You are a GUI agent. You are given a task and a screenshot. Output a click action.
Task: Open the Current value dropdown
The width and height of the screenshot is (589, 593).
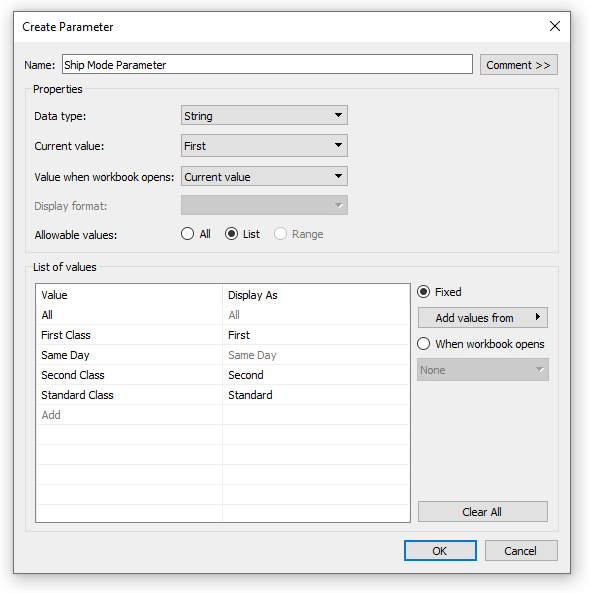tap(264, 146)
